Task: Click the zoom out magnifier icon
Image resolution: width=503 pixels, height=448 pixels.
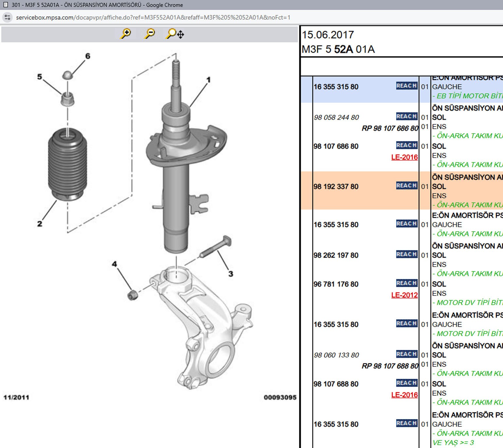Action: point(150,34)
